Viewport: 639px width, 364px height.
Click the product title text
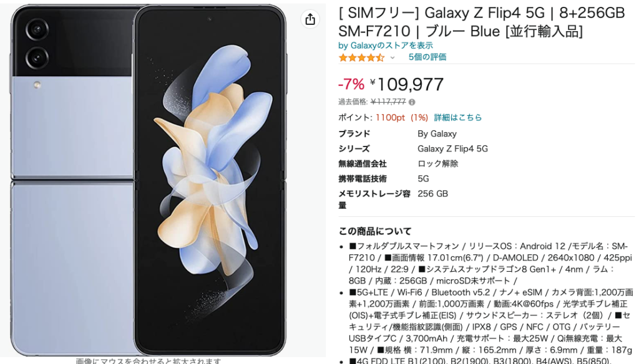pyautogui.click(x=481, y=22)
